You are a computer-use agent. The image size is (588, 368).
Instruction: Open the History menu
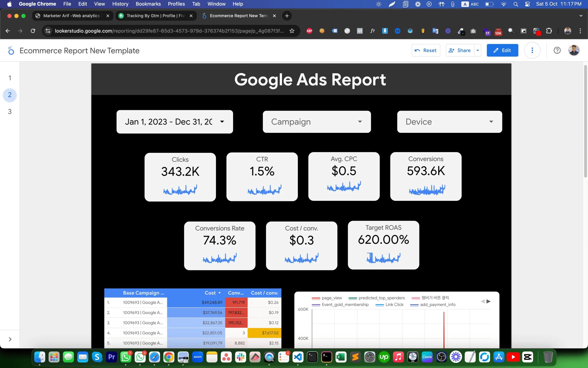pyautogui.click(x=120, y=4)
